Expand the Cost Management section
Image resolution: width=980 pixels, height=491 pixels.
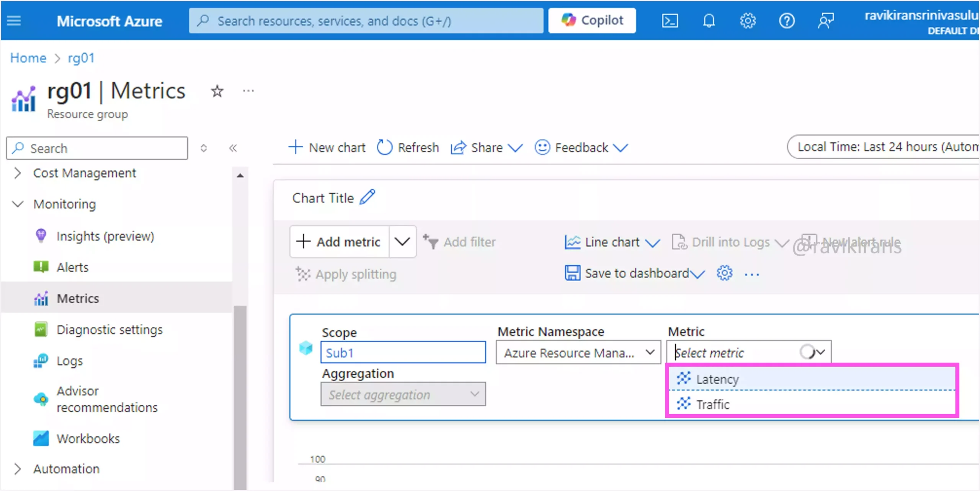84,173
